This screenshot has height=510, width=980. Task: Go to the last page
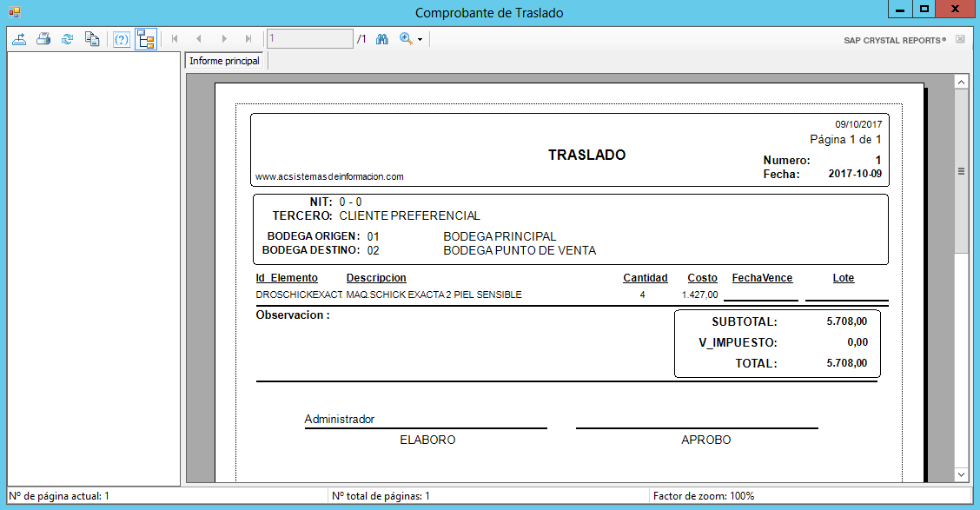pyautogui.click(x=248, y=39)
